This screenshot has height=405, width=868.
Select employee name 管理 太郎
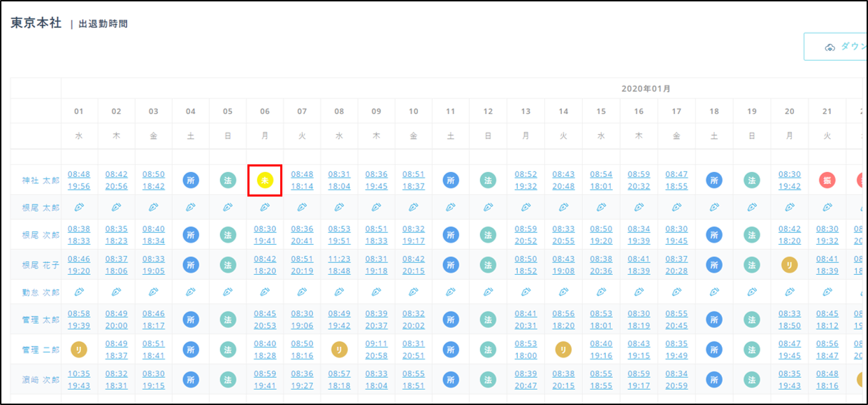pos(41,320)
